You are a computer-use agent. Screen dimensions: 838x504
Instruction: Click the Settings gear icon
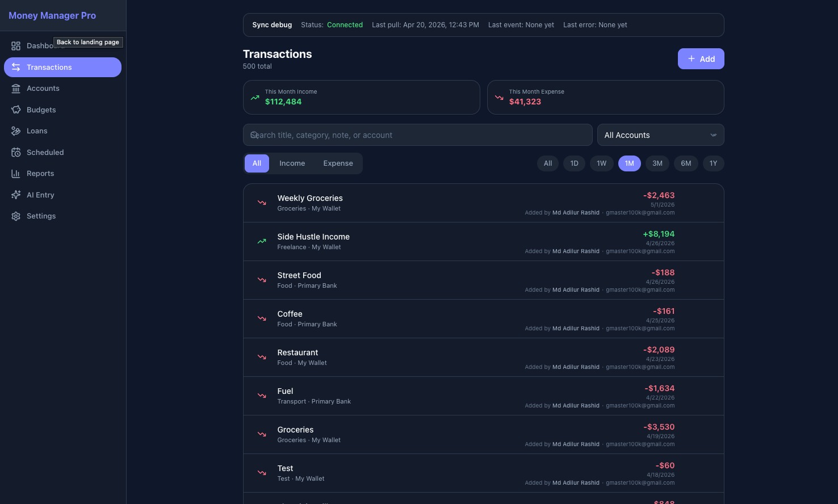tap(16, 216)
